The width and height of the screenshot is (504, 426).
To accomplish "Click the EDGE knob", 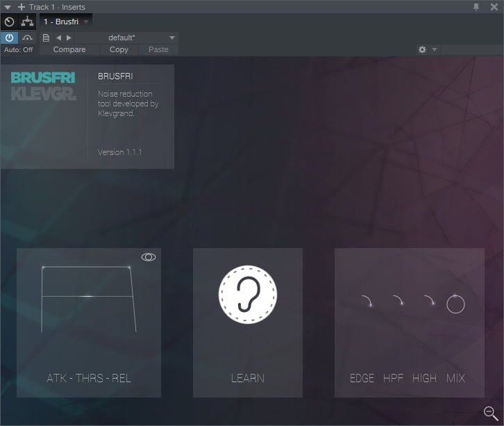I will pos(367,301).
